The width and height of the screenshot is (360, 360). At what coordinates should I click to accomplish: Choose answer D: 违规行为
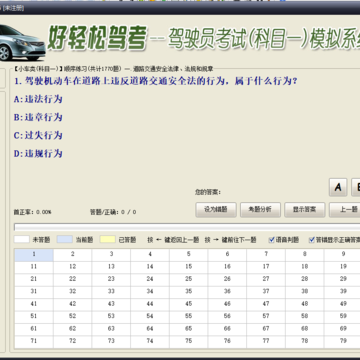click(38, 154)
